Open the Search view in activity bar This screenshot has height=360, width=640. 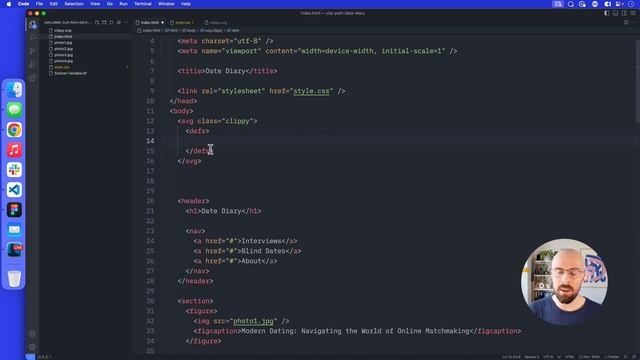32,38
